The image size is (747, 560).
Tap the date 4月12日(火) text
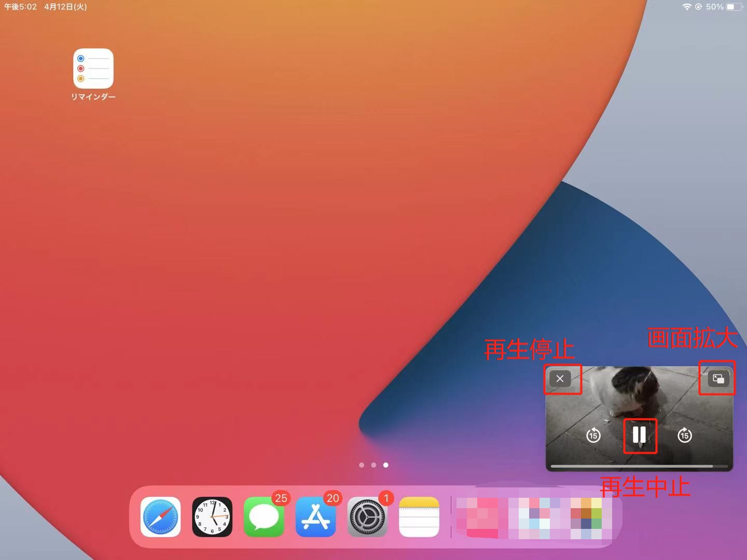pyautogui.click(x=65, y=7)
